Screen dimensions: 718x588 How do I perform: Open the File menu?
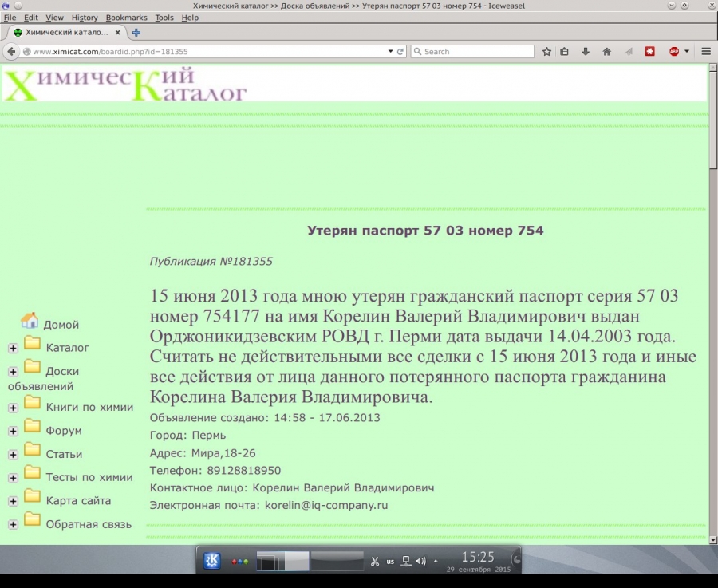[10, 18]
